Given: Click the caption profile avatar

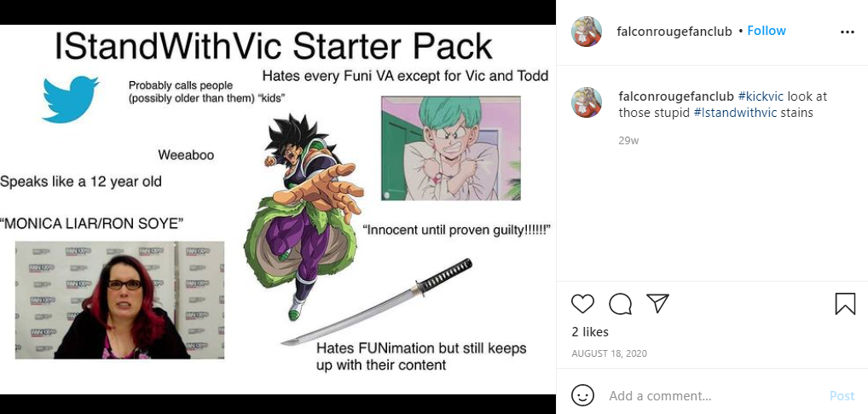Looking at the screenshot, I should (587, 102).
